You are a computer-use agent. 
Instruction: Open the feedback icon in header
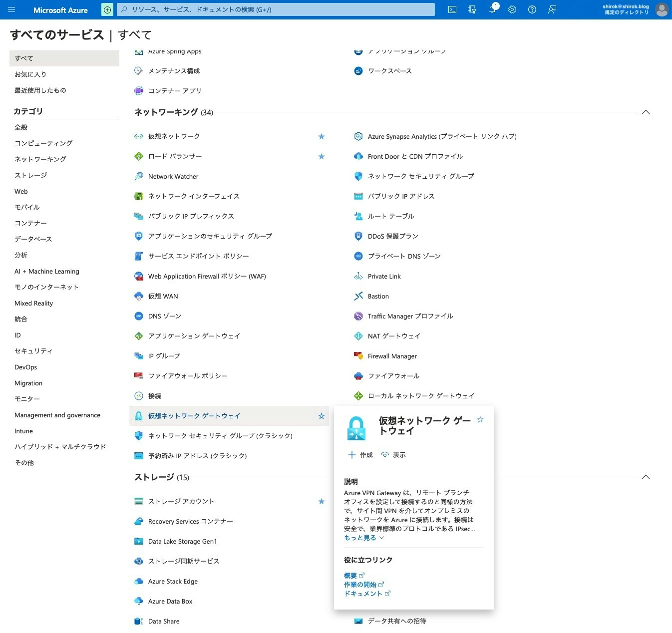point(552,9)
